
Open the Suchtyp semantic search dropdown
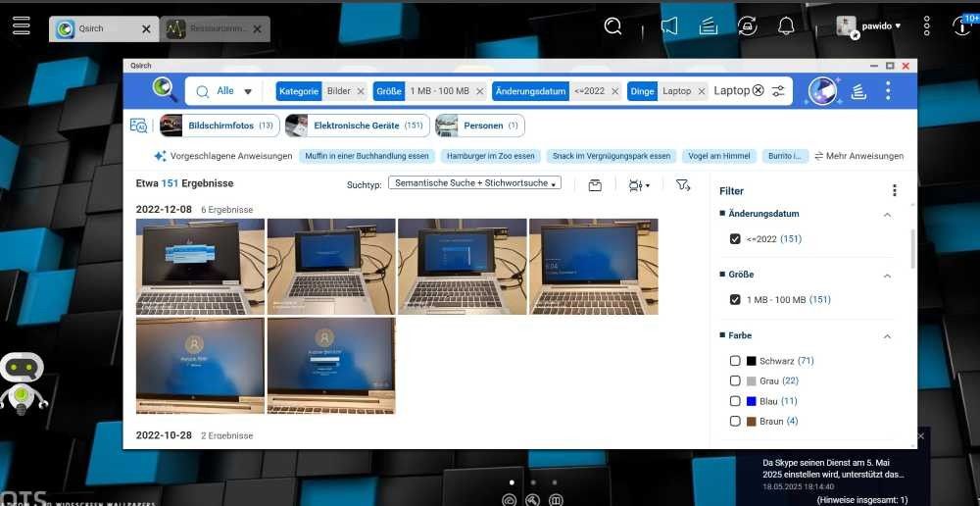click(x=474, y=183)
